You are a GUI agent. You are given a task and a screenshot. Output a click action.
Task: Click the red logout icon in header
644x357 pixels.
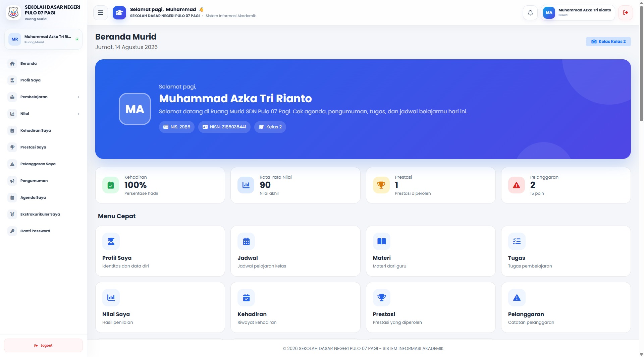coord(626,13)
